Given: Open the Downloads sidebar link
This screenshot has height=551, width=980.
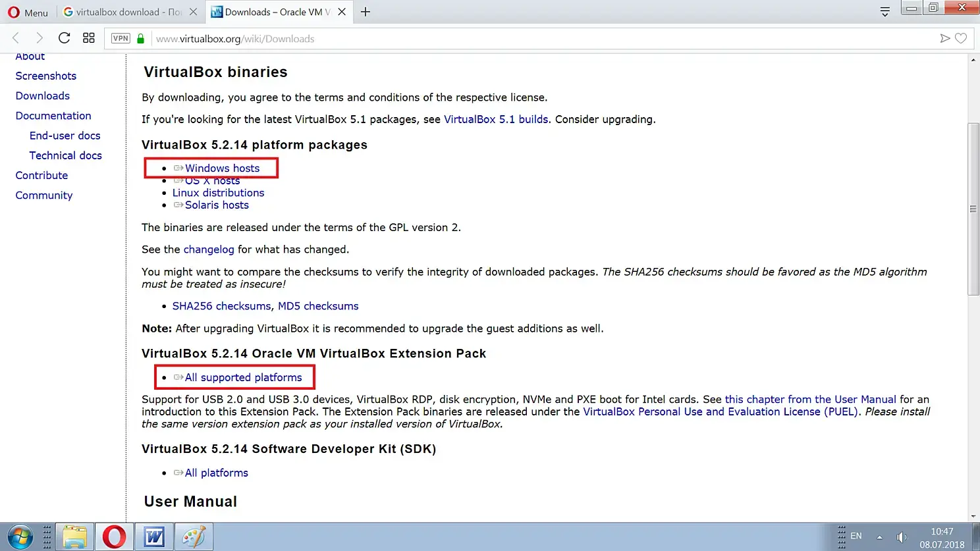Looking at the screenshot, I should tap(43, 95).
